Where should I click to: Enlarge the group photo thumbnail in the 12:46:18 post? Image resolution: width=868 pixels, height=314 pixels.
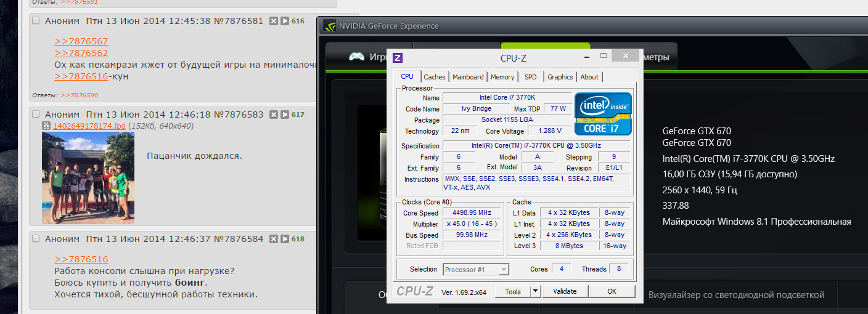[88, 178]
